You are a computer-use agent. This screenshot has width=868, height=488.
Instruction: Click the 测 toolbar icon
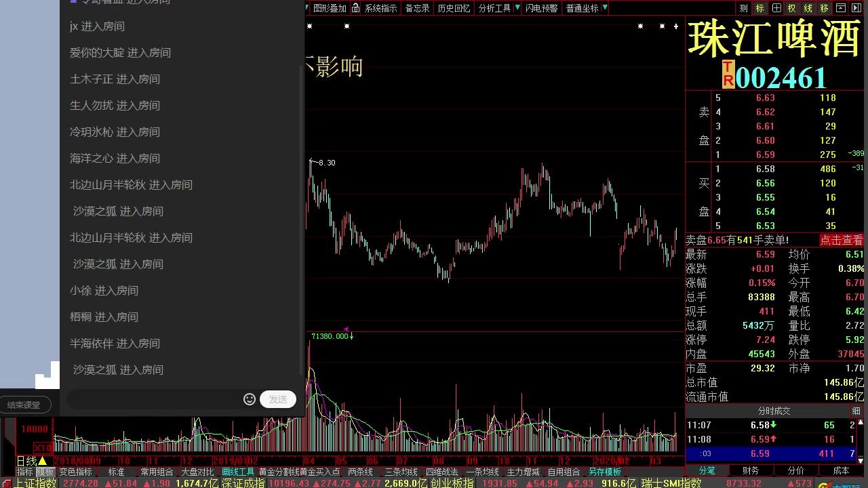click(x=743, y=8)
